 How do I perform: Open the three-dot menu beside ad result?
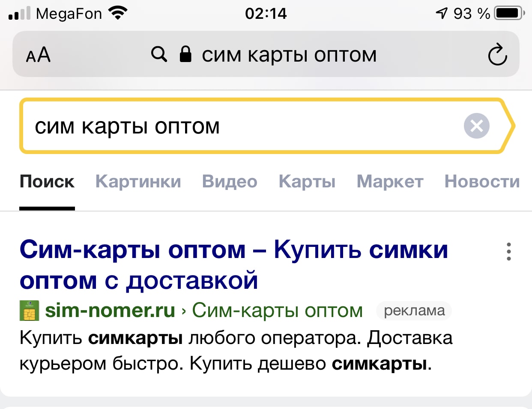508,252
